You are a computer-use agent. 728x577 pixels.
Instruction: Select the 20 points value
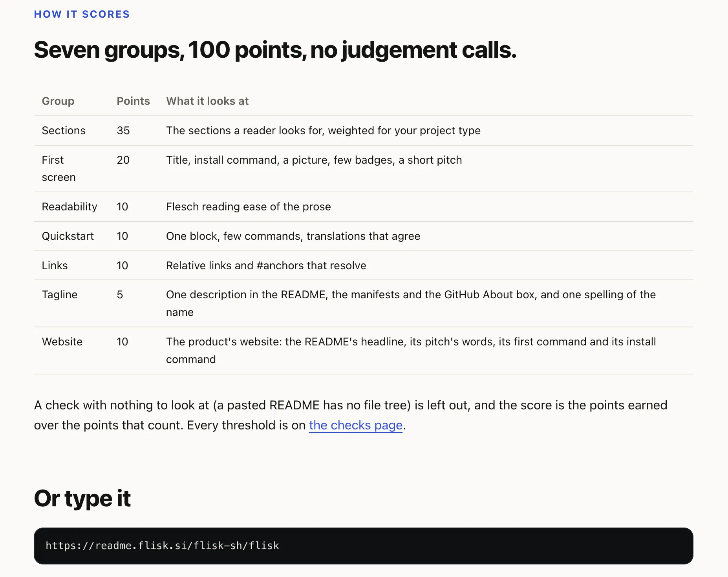(x=123, y=160)
